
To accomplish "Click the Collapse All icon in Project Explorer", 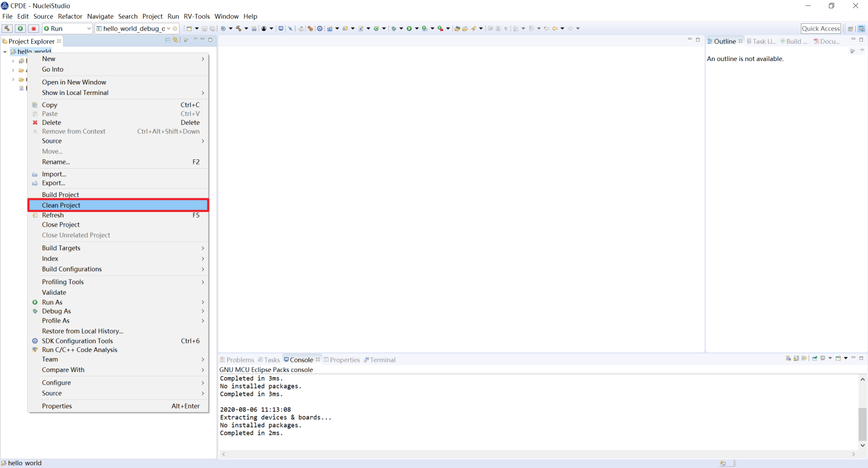I will click(167, 40).
